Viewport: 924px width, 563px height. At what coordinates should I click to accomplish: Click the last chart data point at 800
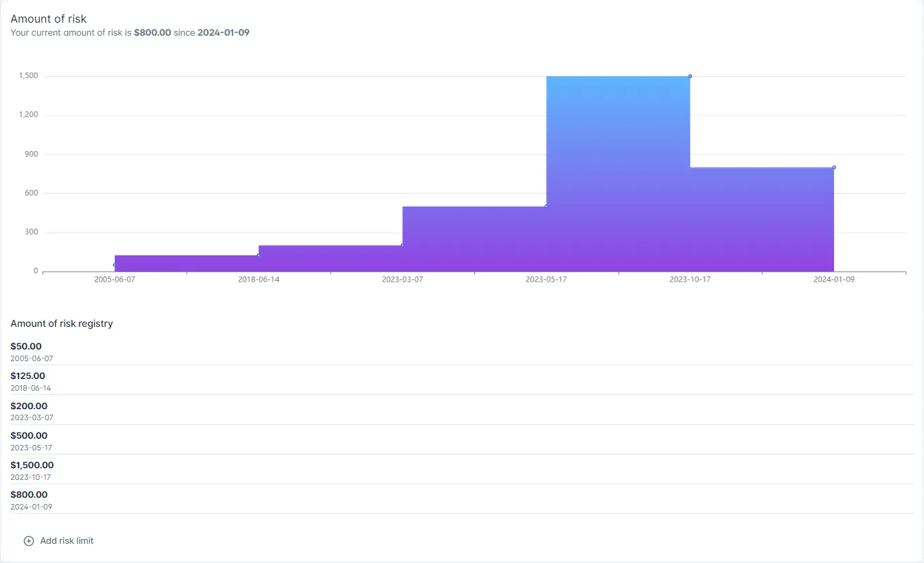[x=834, y=167]
